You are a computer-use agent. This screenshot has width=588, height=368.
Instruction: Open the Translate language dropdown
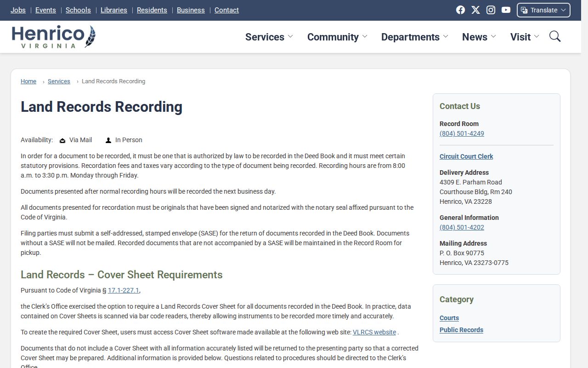pos(543,10)
